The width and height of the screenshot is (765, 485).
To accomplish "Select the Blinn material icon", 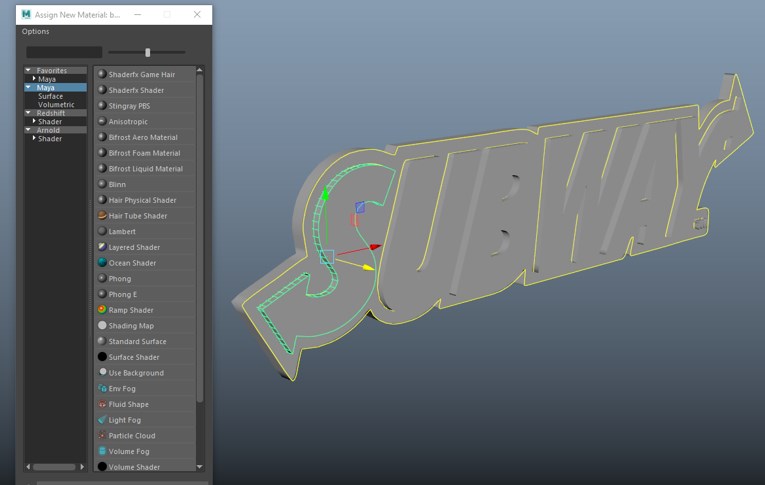I will [x=102, y=184].
